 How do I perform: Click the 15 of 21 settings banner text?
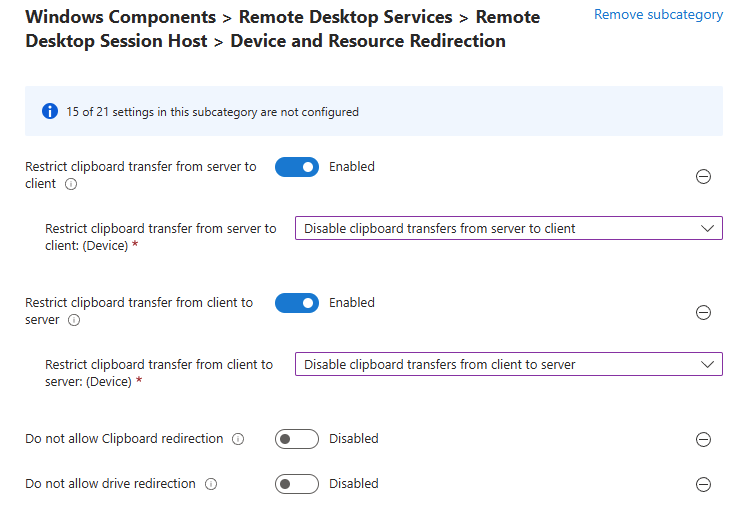click(212, 112)
